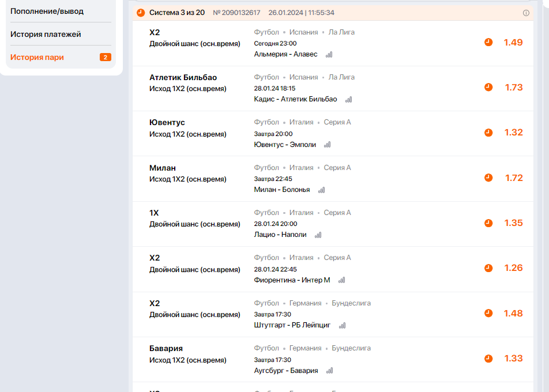The width and height of the screenshot is (549, 392).
Task: Click the odds value 1.73
Action: (x=514, y=87)
